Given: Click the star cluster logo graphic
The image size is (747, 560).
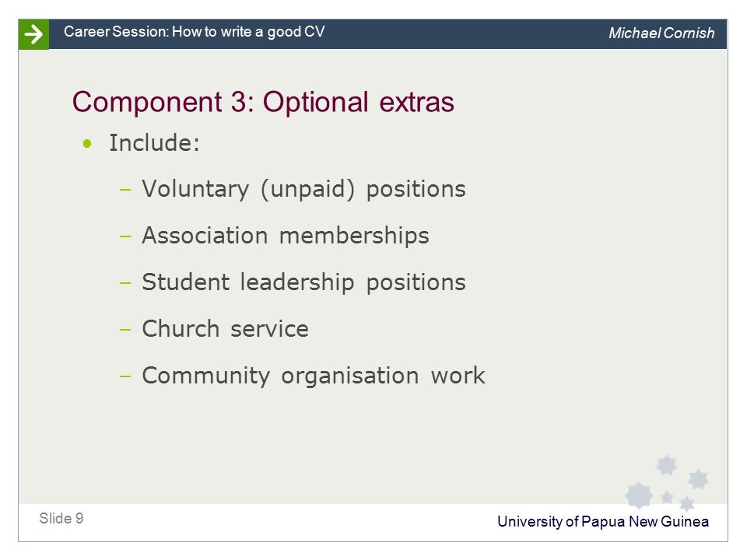Looking at the screenshot, I should (667, 483).
